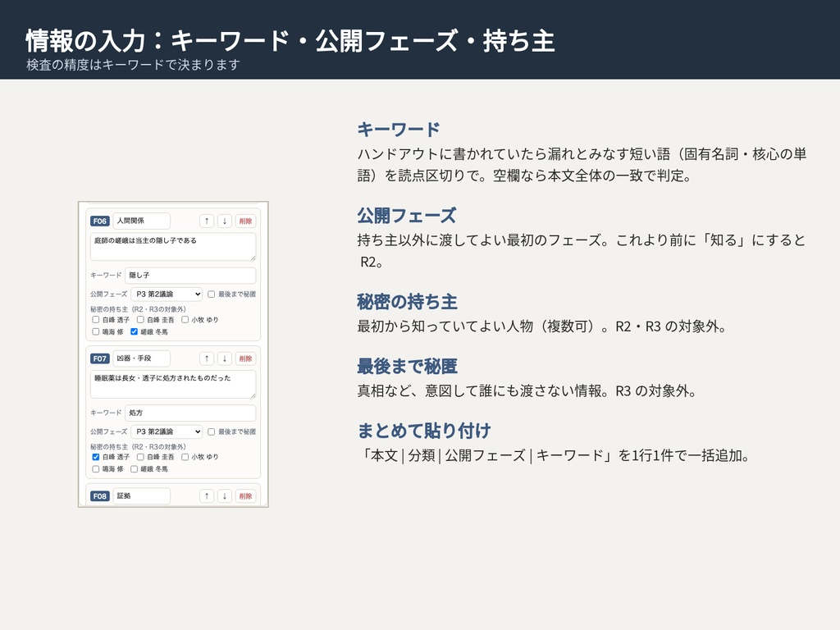Move item F06 down with the arrow

[x=225, y=221]
